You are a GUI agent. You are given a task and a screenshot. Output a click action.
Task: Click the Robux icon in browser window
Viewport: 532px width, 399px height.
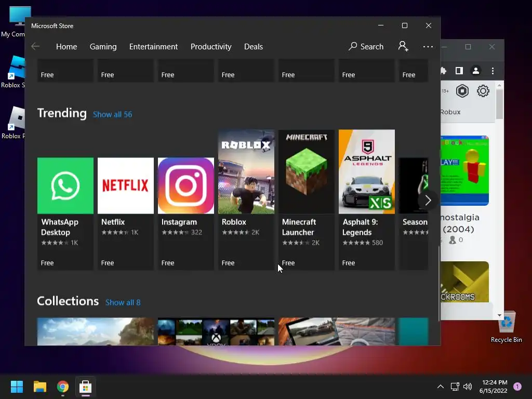point(462,91)
